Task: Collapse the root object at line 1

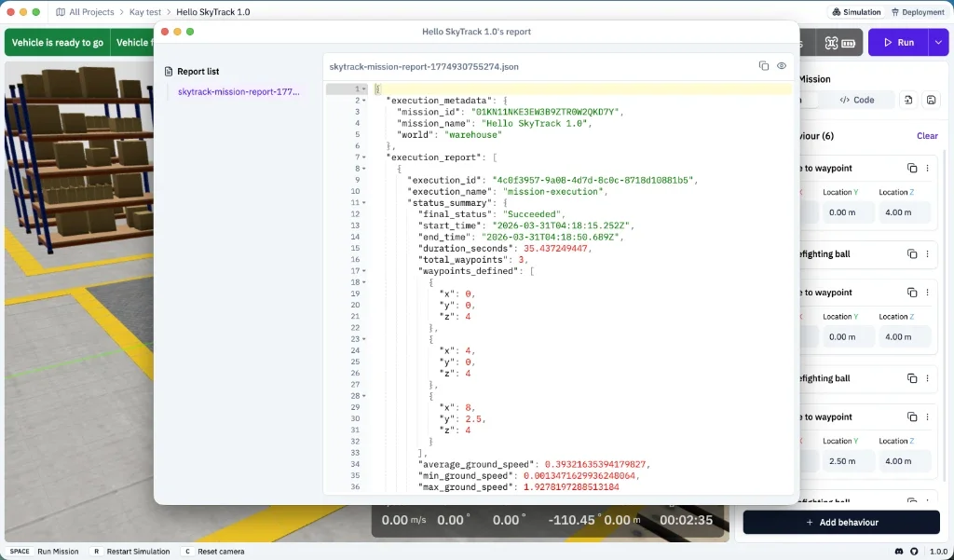Action: [x=364, y=89]
